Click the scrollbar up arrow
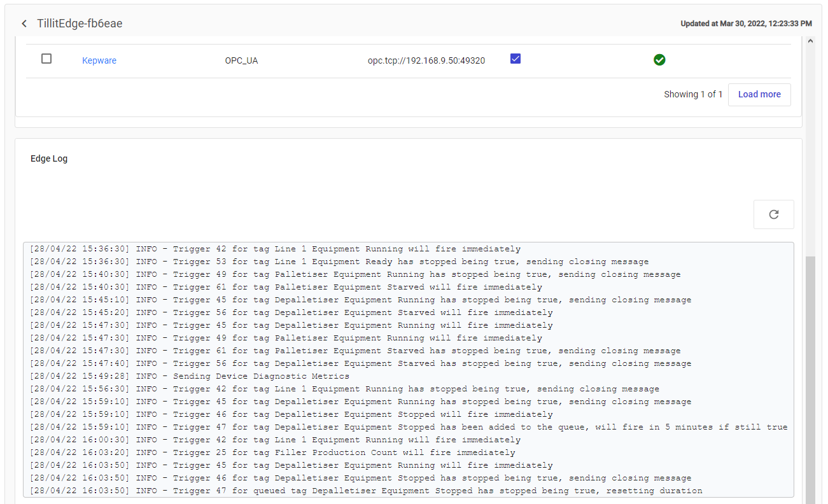This screenshot has width=828, height=504. click(x=810, y=41)
